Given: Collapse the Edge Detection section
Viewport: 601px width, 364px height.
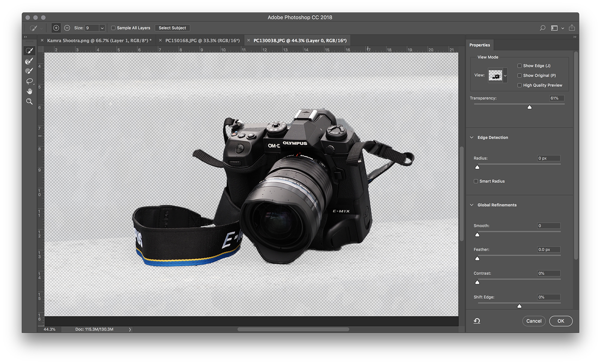Looking at the screenshot, I should [x=472, y=137].
